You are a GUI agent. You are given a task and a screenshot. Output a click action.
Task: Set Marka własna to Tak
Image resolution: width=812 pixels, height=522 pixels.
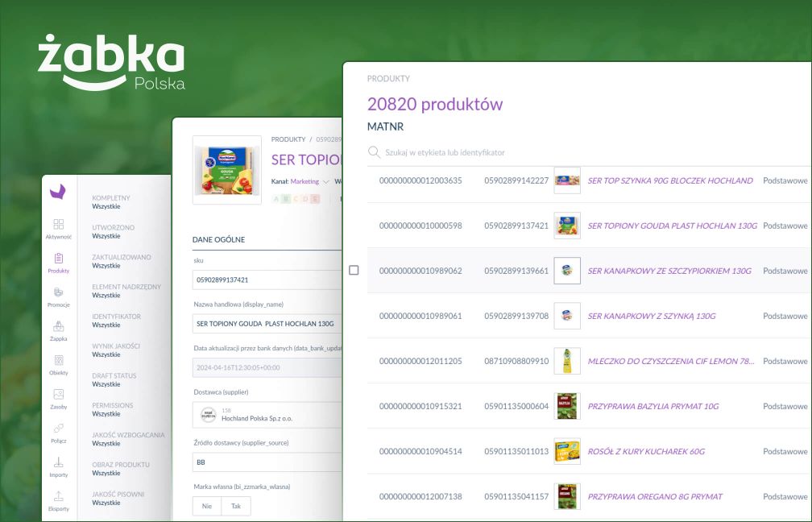coord(236,506)
